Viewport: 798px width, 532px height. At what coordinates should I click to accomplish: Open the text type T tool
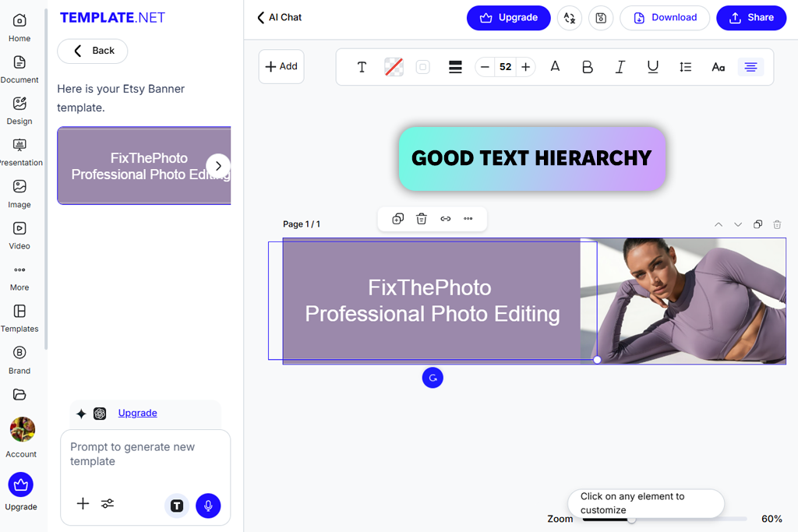[x=362, y=67]
